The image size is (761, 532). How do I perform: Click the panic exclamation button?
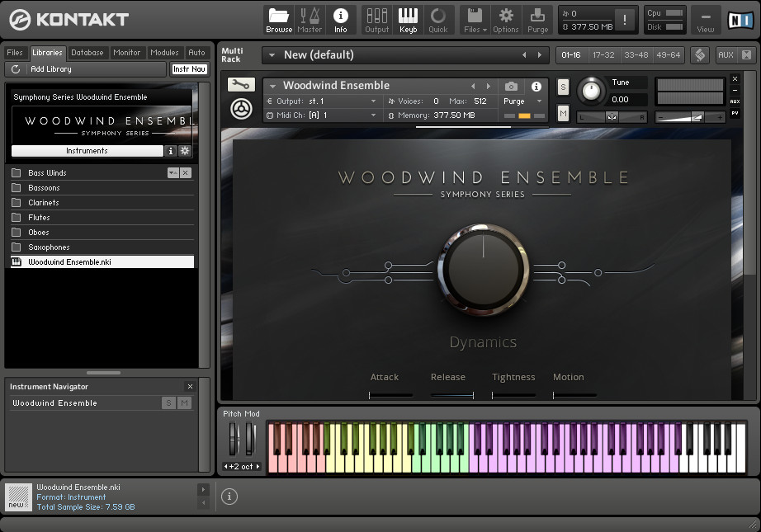(x=625, y=20)
